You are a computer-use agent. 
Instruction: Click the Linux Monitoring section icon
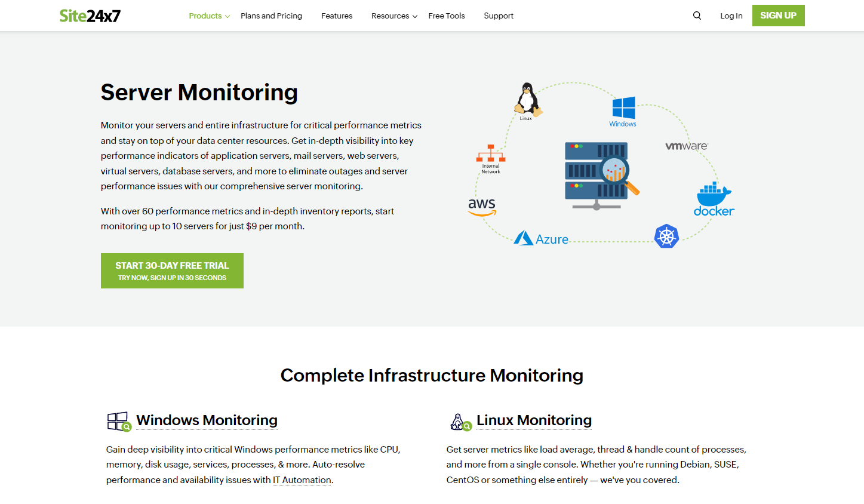[x=461, y=422]
